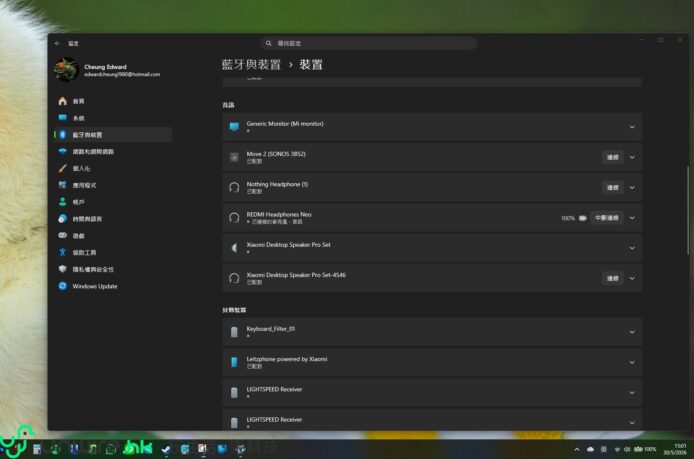Click 中斷連線 for REDMI Headphones Neo
The image size is (694, 459).
607,218
